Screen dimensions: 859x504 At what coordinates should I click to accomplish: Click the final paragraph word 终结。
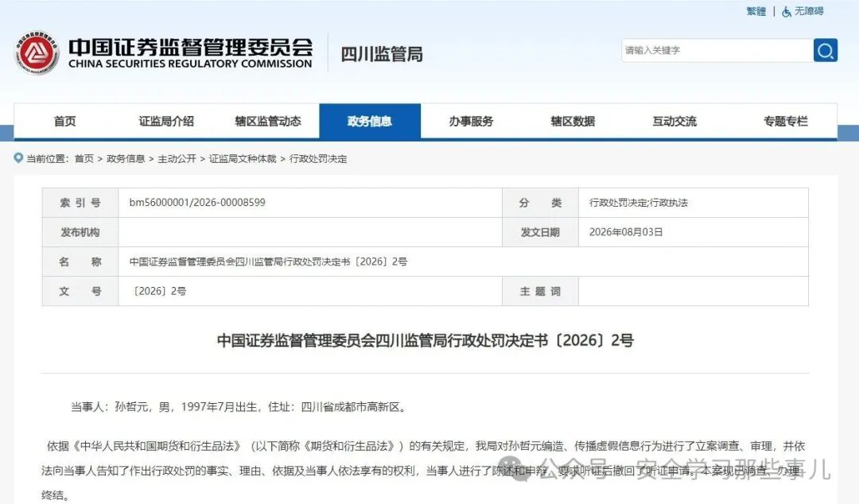tap(56, 496)
